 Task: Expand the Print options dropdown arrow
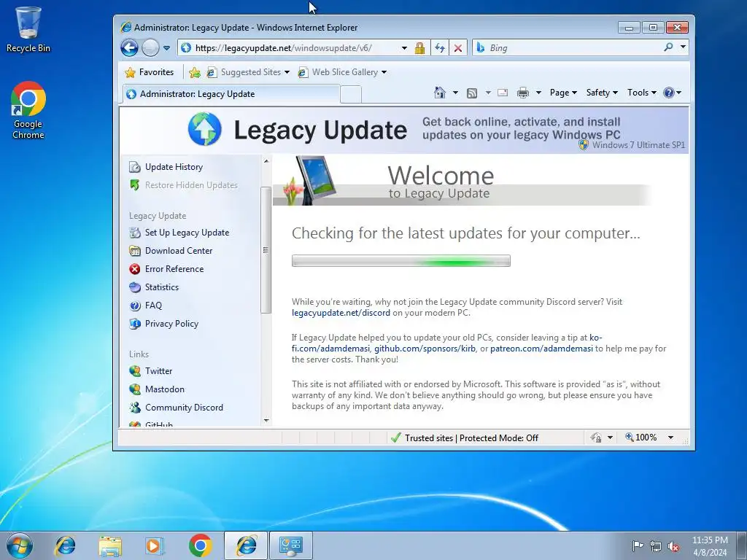538,93
